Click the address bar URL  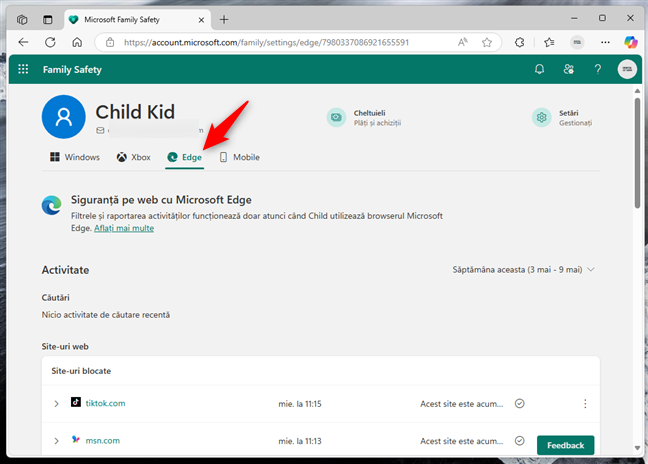click(x=267, y=42)
